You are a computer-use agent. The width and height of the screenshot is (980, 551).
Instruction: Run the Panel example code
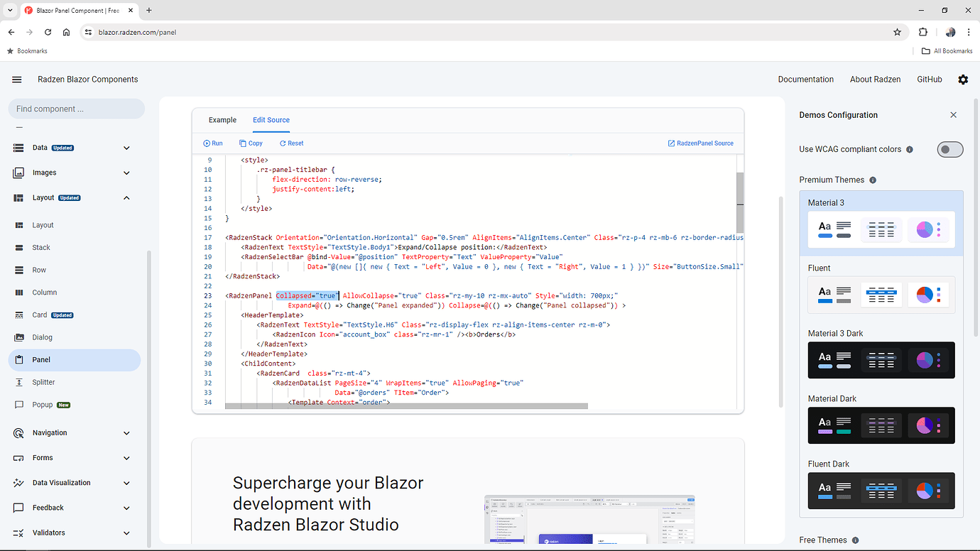point(212,143)
